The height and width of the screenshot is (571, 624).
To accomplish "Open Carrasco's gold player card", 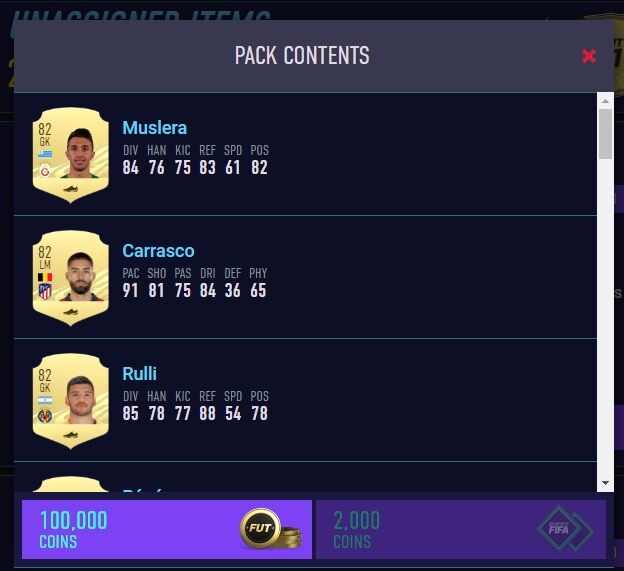I will (71, 278).
